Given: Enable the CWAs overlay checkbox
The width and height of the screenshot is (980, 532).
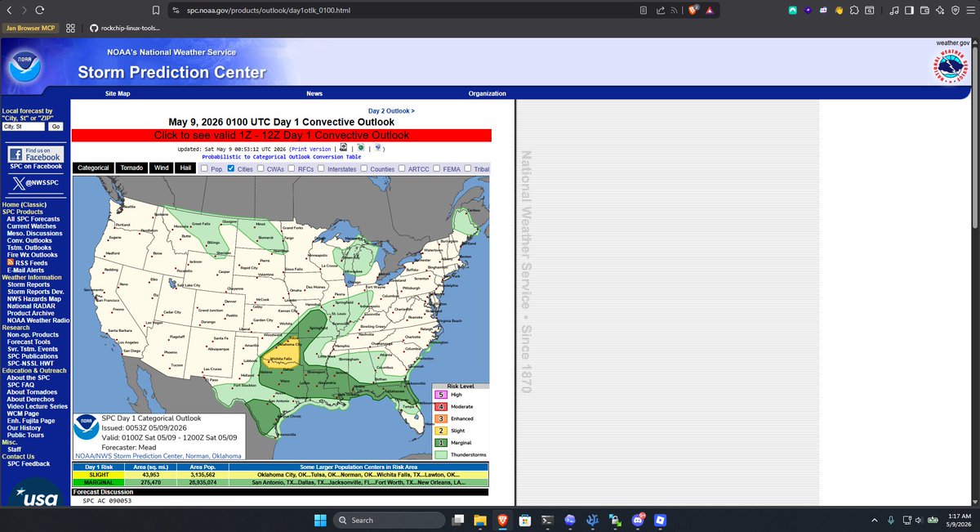Looking at the screenshot, I should [x=261, y=168].
